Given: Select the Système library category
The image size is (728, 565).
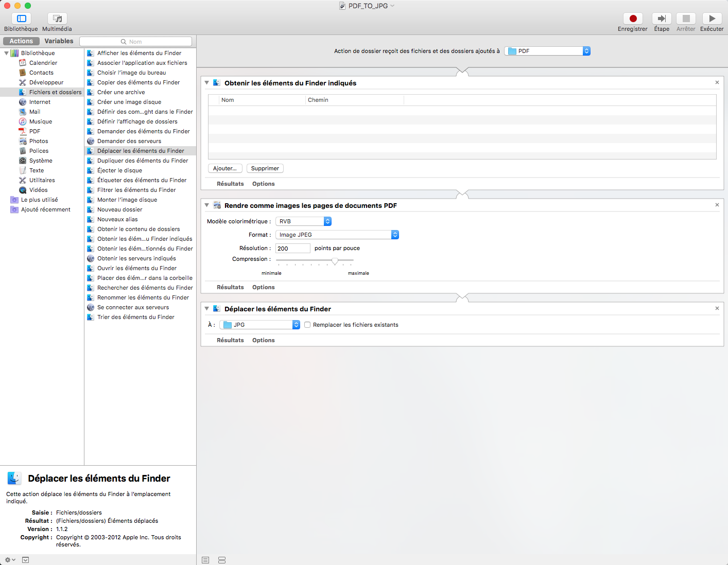Looking at the screenshot, I should [x=41, y=161].
